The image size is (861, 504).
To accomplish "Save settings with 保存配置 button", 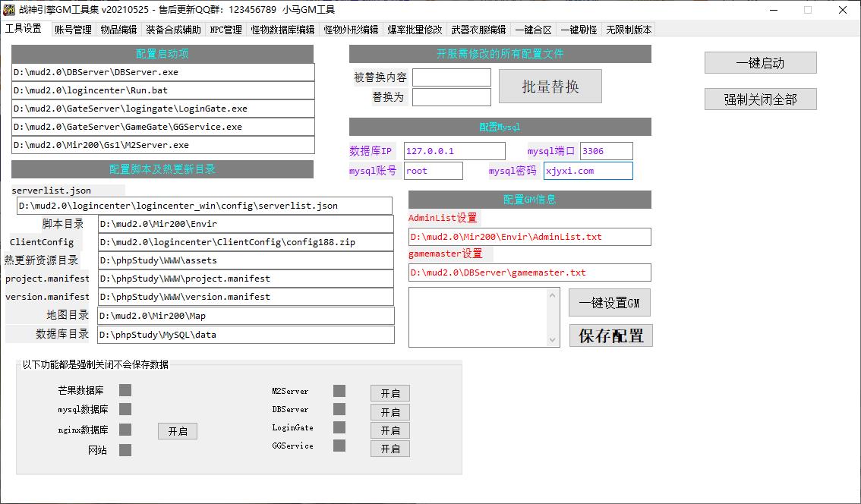I will (610, 335).
